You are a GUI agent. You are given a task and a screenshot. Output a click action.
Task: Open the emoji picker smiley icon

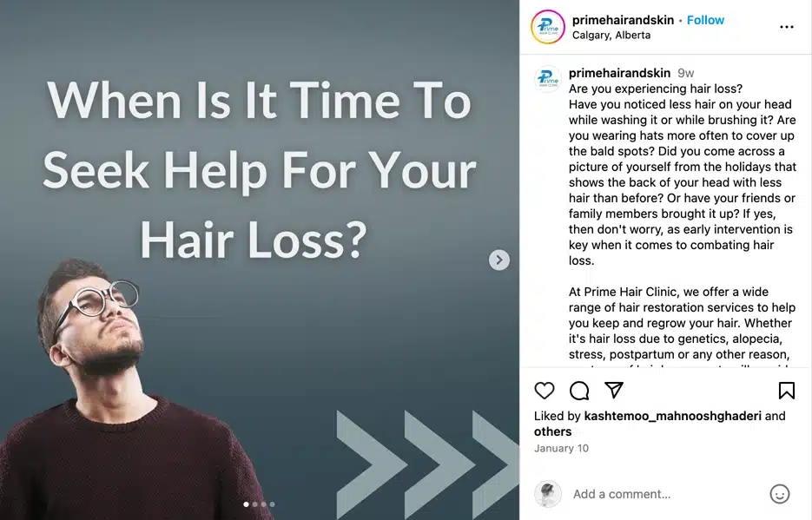[x=779, y=494]
